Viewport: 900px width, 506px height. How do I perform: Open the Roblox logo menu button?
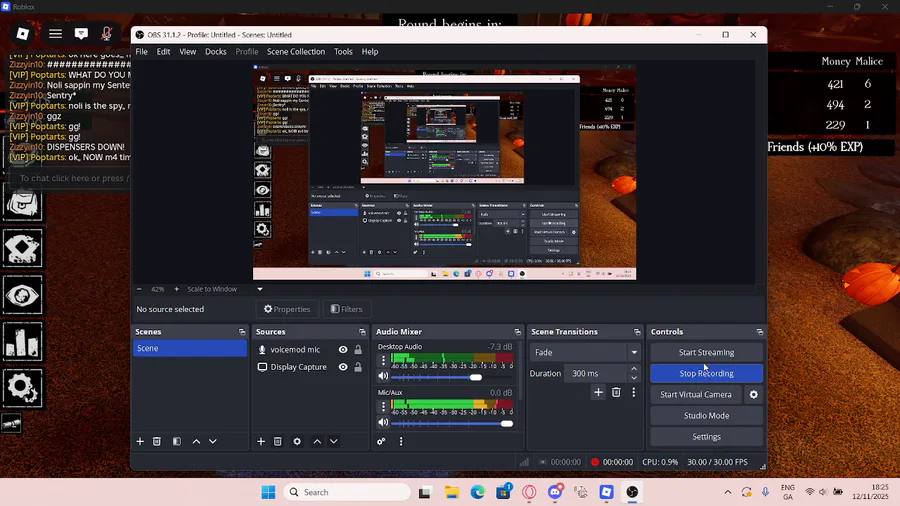(x=23, y=34)
